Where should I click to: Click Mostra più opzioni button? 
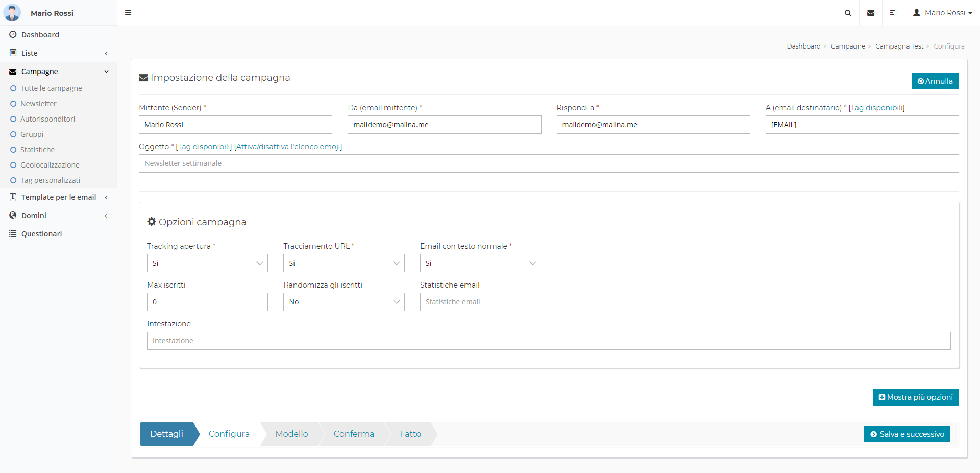click(x=915, y=397)
